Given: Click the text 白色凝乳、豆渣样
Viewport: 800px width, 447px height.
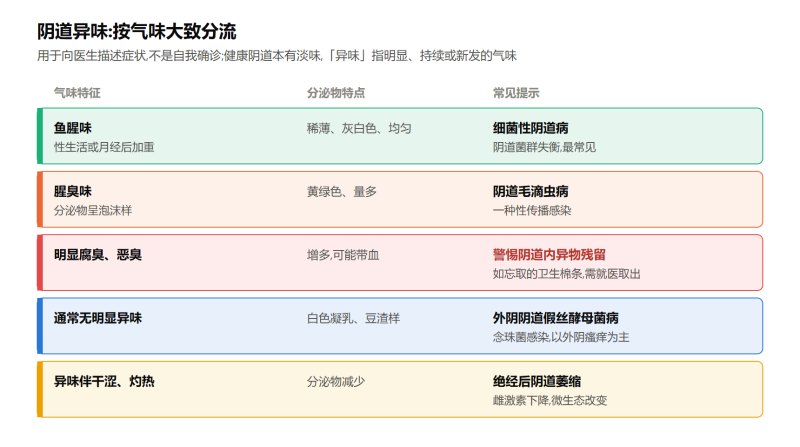Looking at the screenshot, I should [354, 318].
